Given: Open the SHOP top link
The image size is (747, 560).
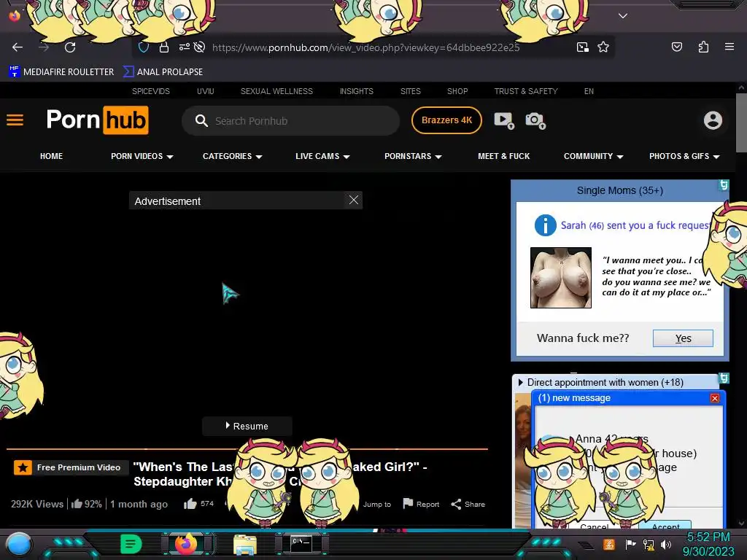Looking at the screenshot, I should (457, 91).
